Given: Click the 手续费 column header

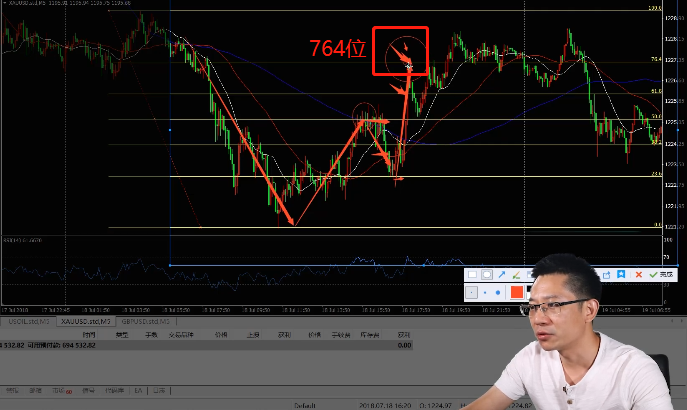Looking at the screenshot, I should tap(341, 335).
